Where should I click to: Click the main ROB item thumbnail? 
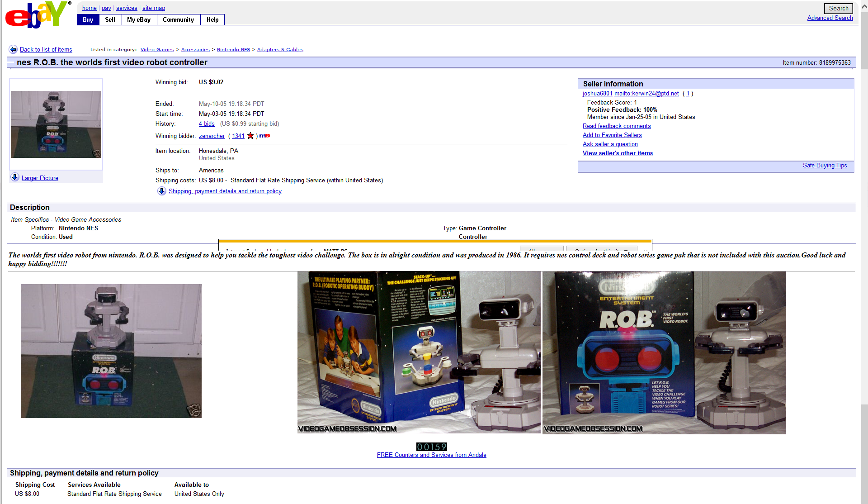coord(56,124)
